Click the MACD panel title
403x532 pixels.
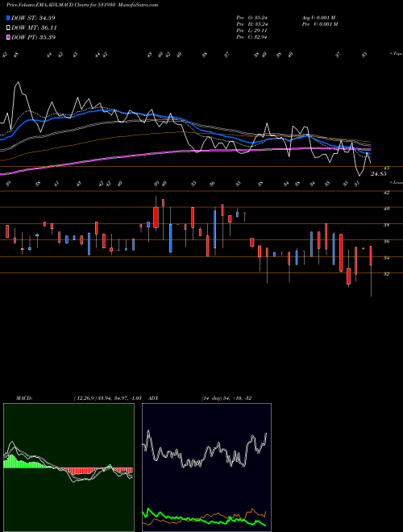(24, 398)
